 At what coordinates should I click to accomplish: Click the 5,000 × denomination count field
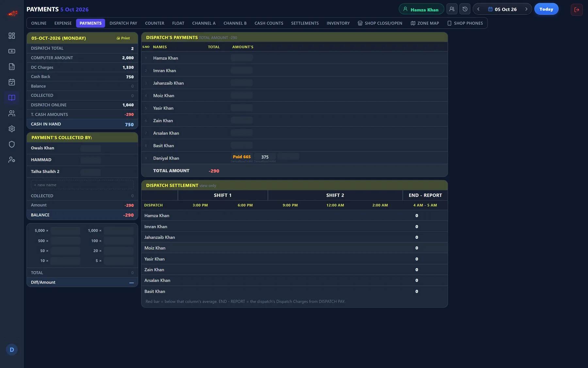click(x=65, y=231)
